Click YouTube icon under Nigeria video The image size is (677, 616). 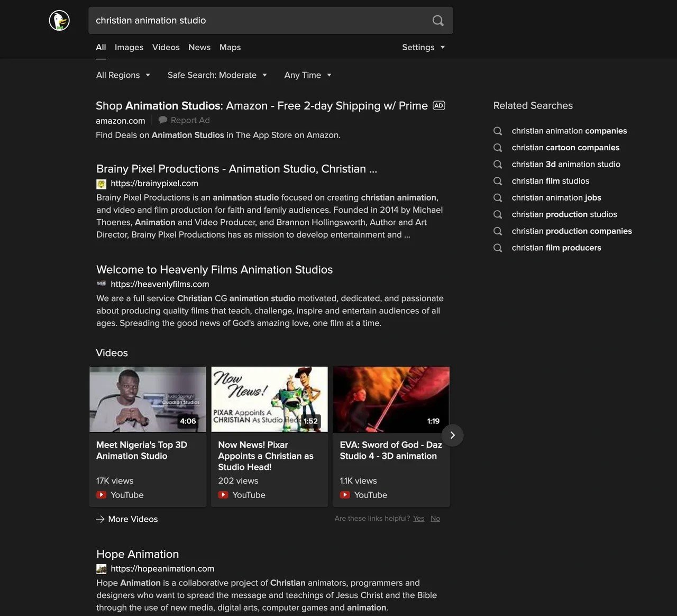point(101,495)
